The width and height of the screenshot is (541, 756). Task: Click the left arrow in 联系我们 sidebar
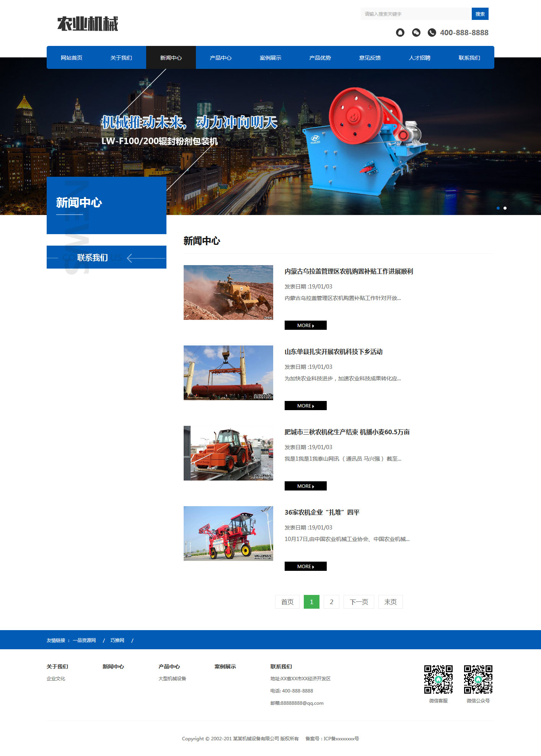(x=129, y=258)
